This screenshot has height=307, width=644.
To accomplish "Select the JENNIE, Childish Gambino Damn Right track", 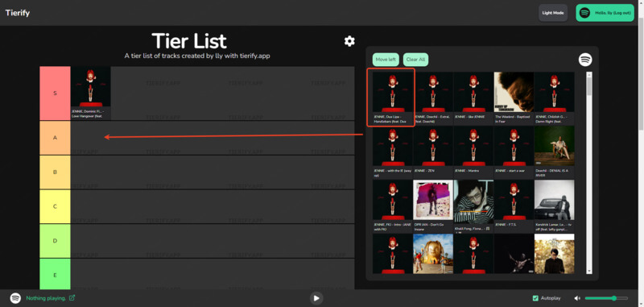I will click(x=555, y=98).
